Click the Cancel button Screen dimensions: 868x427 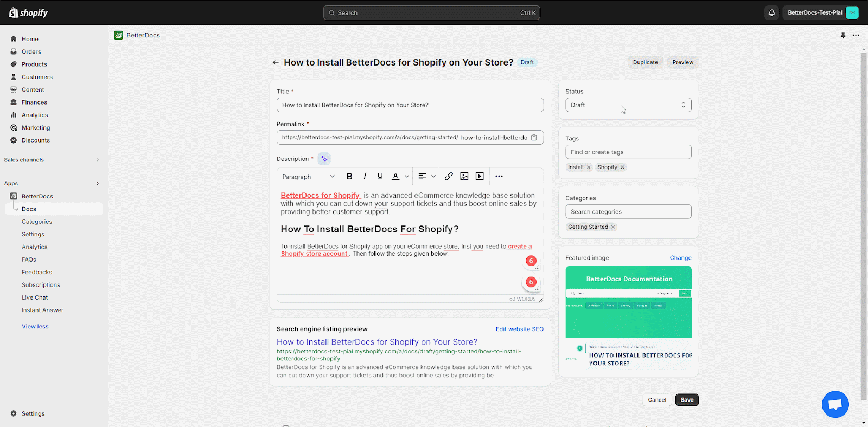tap(657, 400)
